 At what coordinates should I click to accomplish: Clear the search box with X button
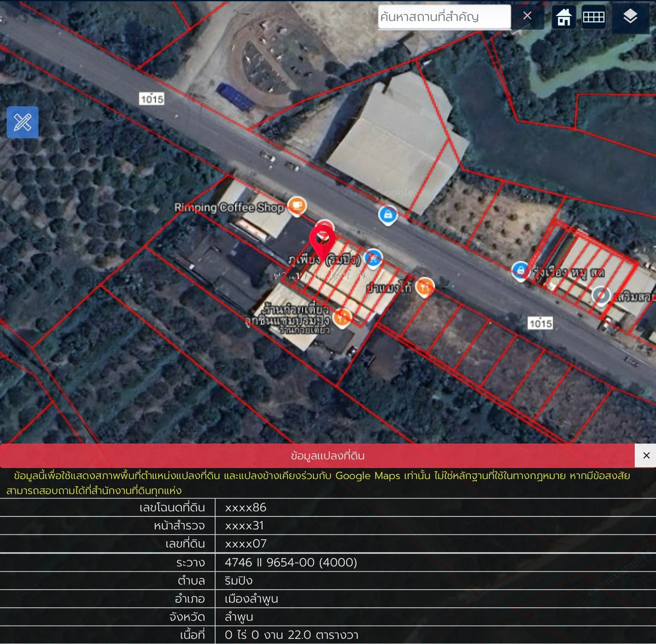[527, 16]
